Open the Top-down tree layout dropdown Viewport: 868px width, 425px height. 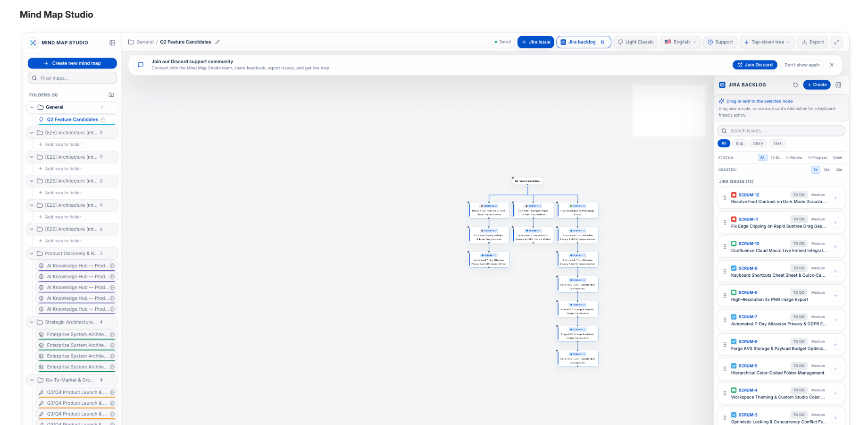(767, 42)
